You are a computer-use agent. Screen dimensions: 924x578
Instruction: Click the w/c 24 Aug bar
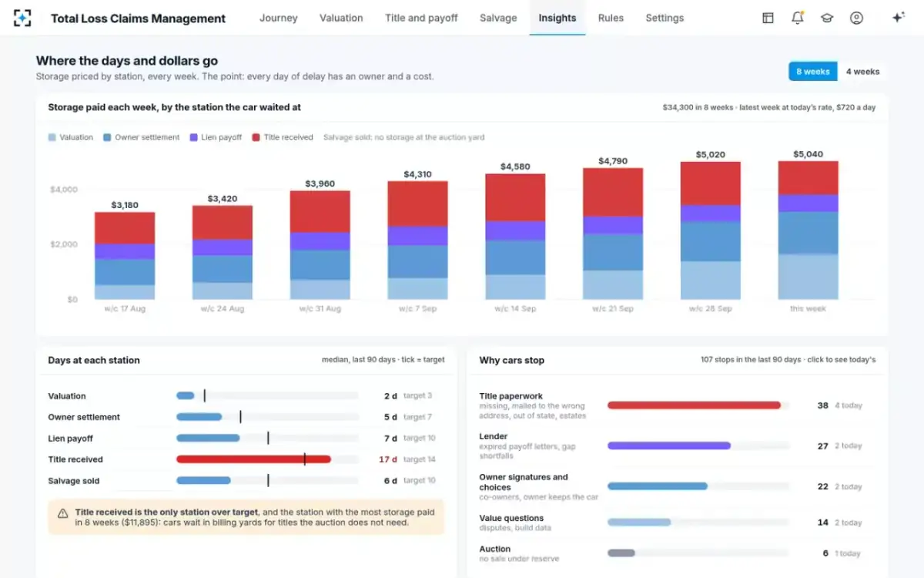point(223,252)
